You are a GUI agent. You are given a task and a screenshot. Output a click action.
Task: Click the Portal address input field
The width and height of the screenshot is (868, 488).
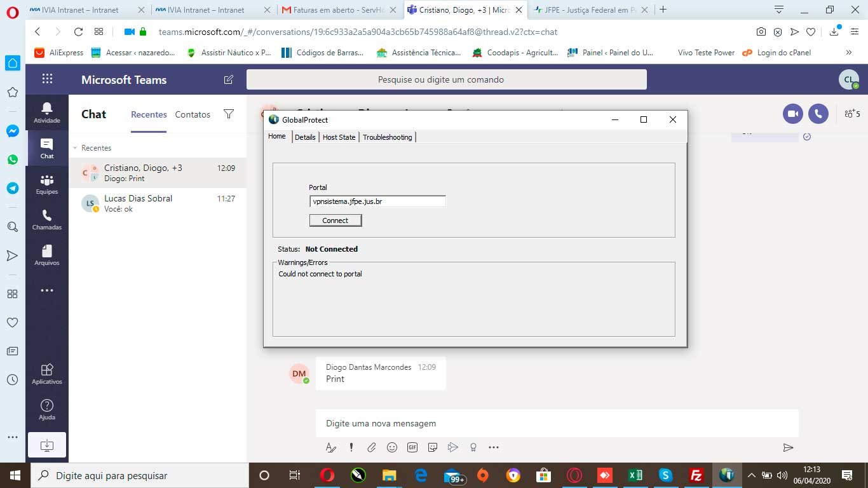pos(377,201)
